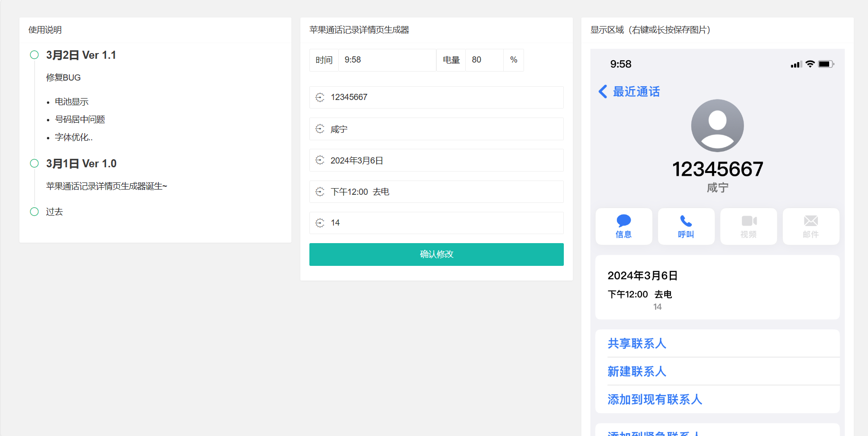Viewport: 868px width, 436px height.
Task: Edit the call time field 下午12:00 去电
Action: [436, 191]
